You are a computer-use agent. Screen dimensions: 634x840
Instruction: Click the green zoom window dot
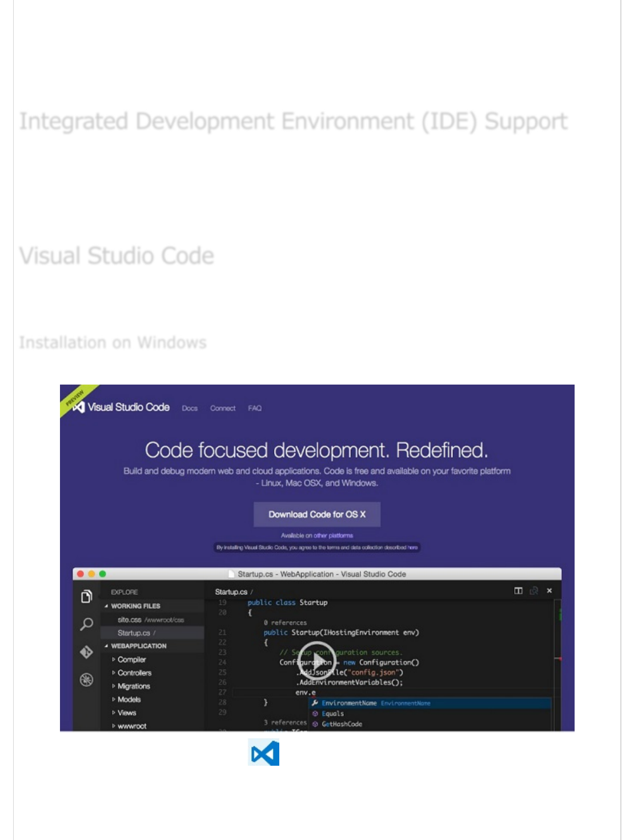102,574
